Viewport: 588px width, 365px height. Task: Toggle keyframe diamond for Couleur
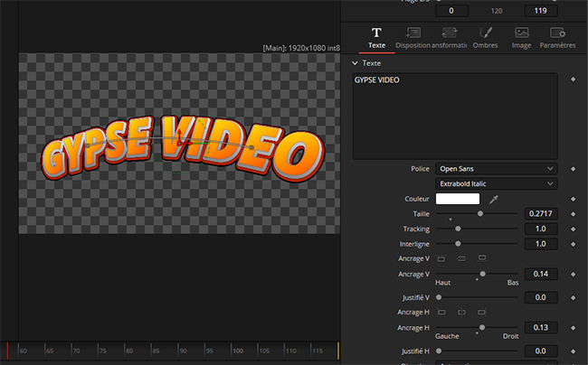[573, 199]
